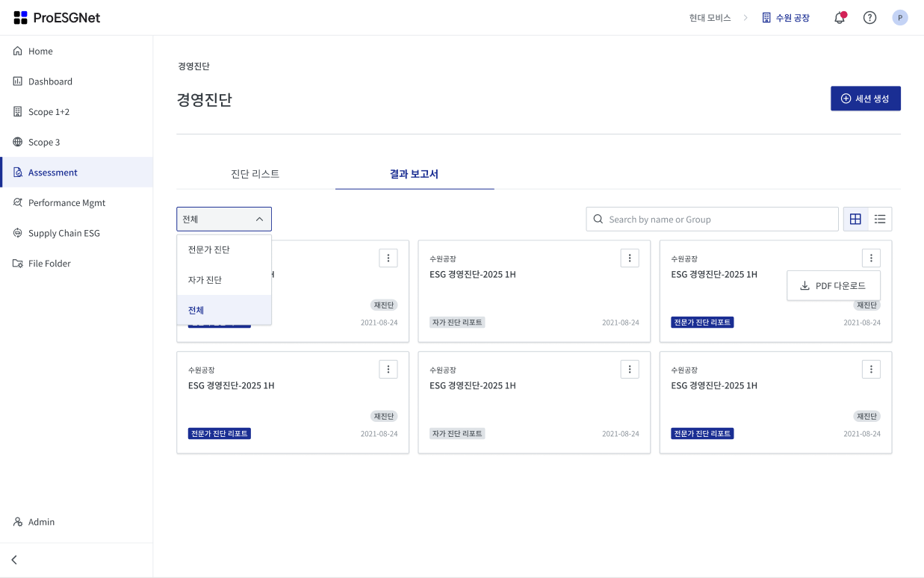Image resolution: width=924 pixels, height=578 pixels.
Task: Open more options on bottom-middle report card
Action: (x=630, y=369)
